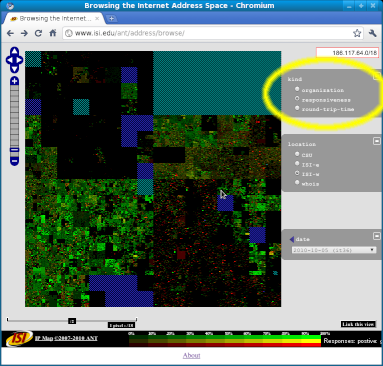
Task: Open the About link
Action: pos(192,355)
